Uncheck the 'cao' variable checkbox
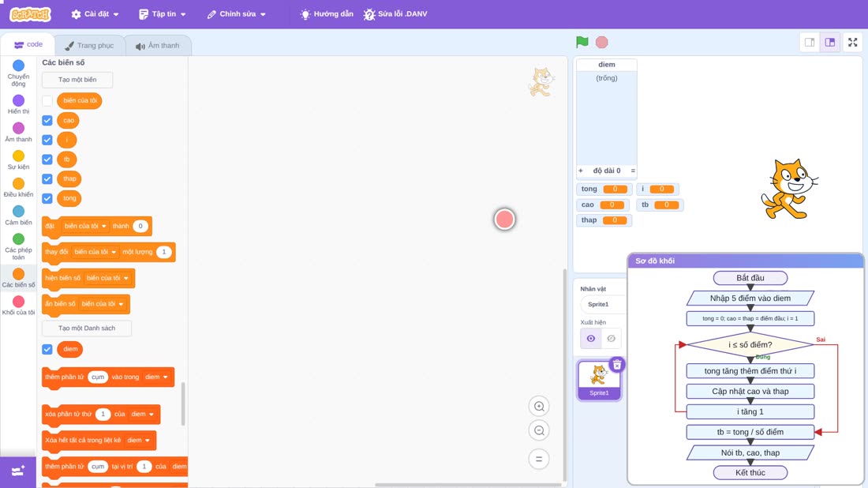Viewport: 868px width, 488px height. coord(47,120)
